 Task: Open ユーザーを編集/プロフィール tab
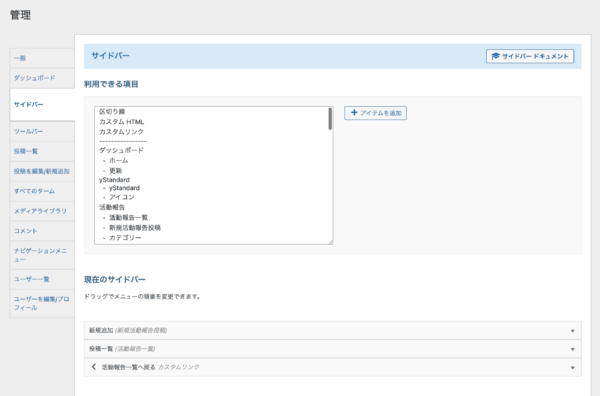42,303
